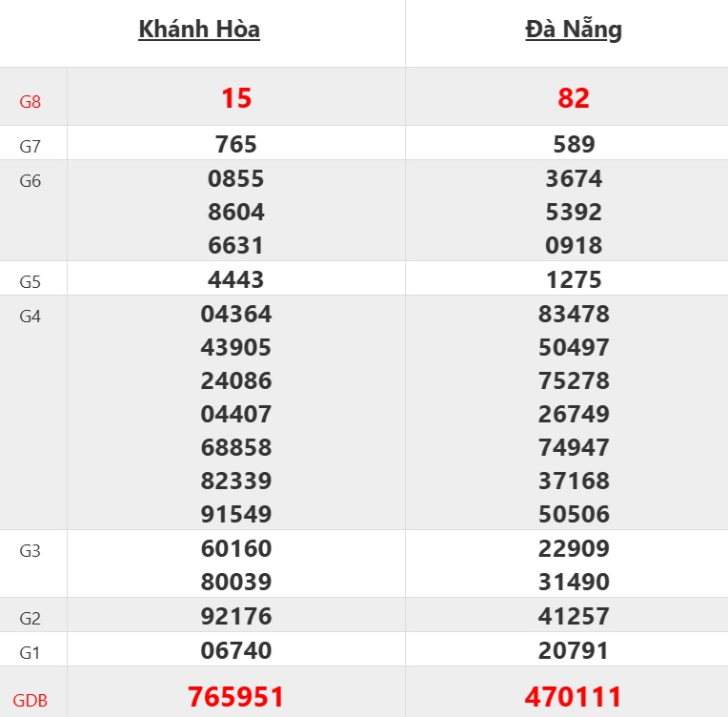728x717 pixels.
Task: Click the G6 row label
Action: (x=30, y=180)
